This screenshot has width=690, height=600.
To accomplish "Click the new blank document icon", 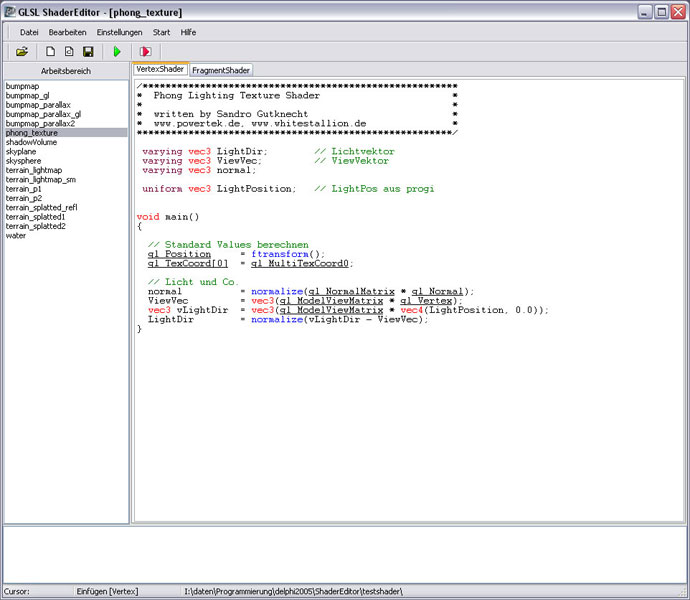I will click(x=50, y=51).
